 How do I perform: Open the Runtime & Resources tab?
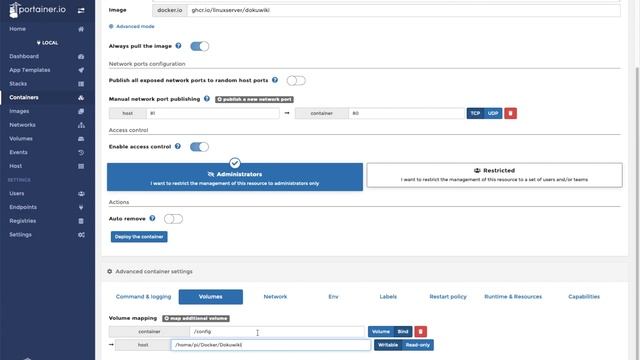click(x=513, y=297)
